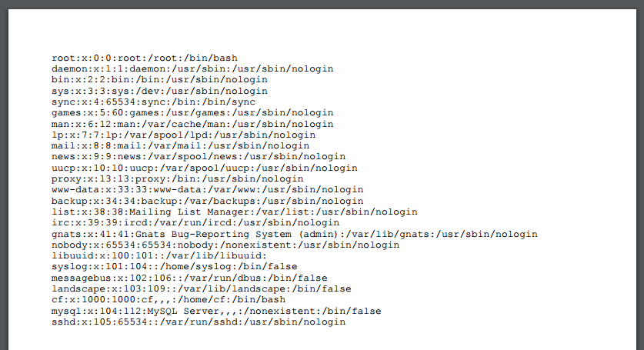Click the daemon user entry line
The image size is (644, 350).
[x=192, y=68]
